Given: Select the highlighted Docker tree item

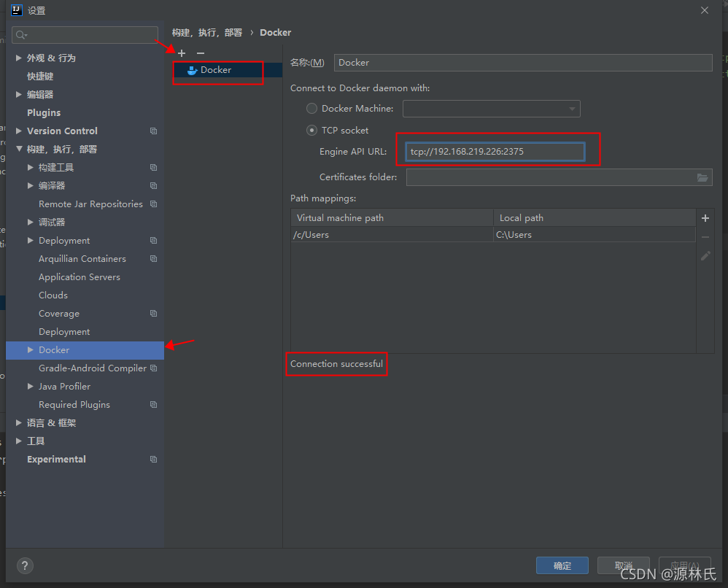Looking at the screenshot, I should coord(85,350).
